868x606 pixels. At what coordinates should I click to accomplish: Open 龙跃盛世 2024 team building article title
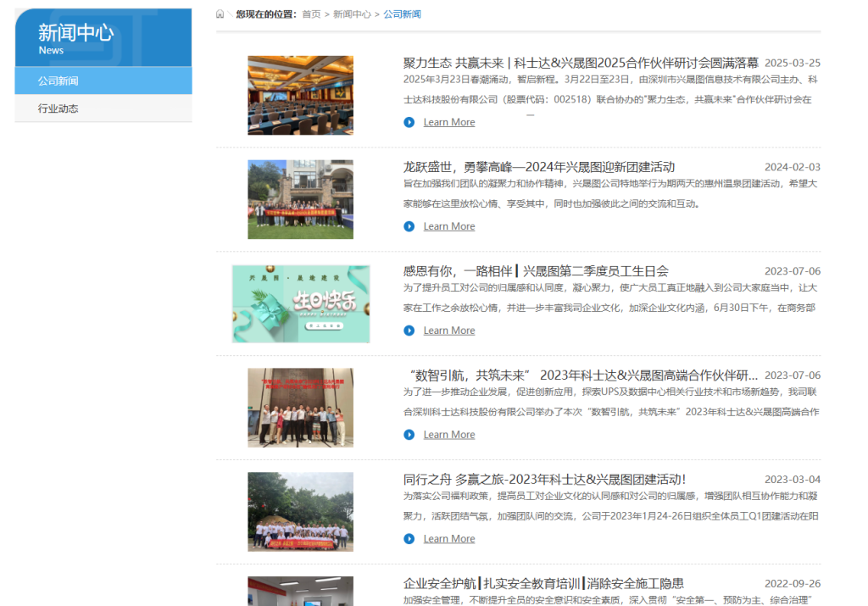(x=538, y=167)
